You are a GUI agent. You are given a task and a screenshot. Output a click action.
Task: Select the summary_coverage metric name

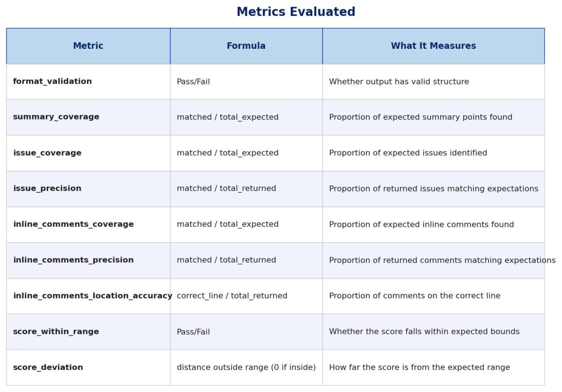click(56, 117)
